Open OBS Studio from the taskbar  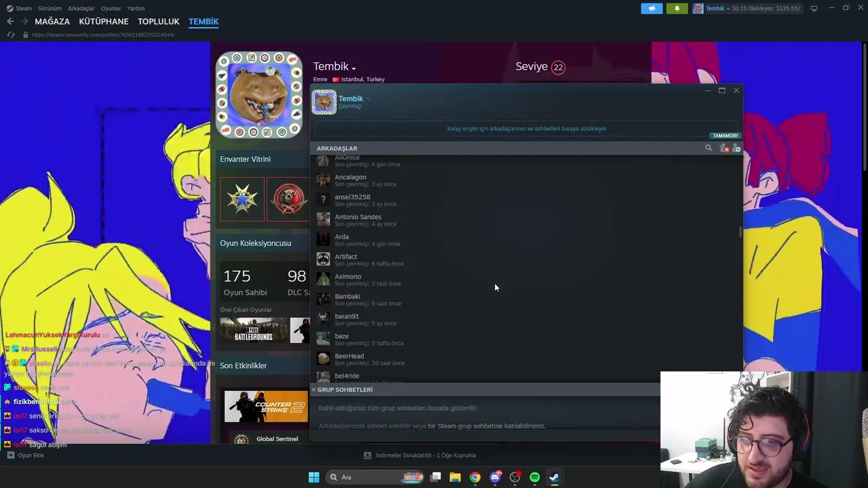coord(515,477)
